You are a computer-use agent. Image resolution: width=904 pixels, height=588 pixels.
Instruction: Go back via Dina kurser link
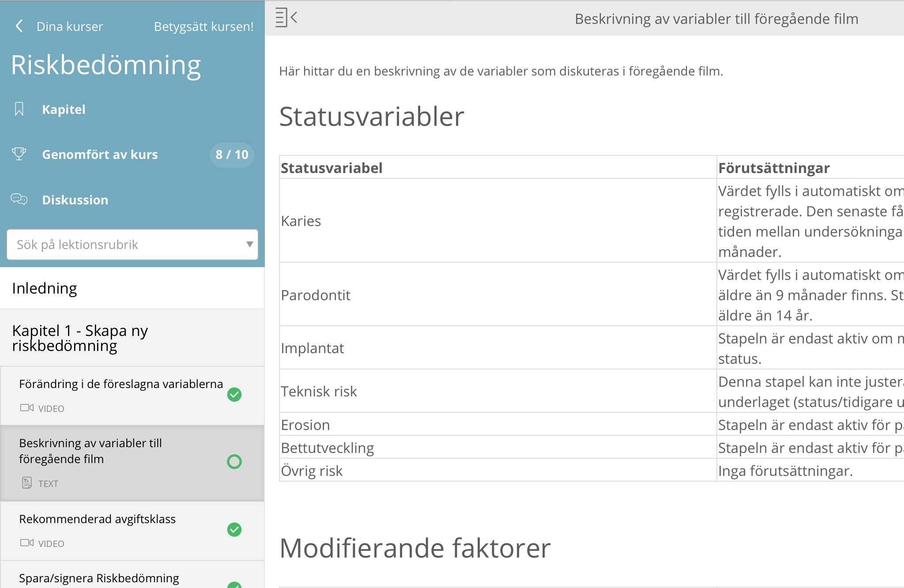tap(70, 26)
